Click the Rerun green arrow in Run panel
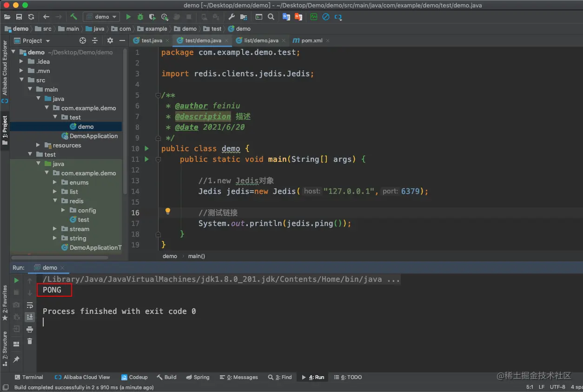Screen dimensions: 583x392 pos(16,280)
